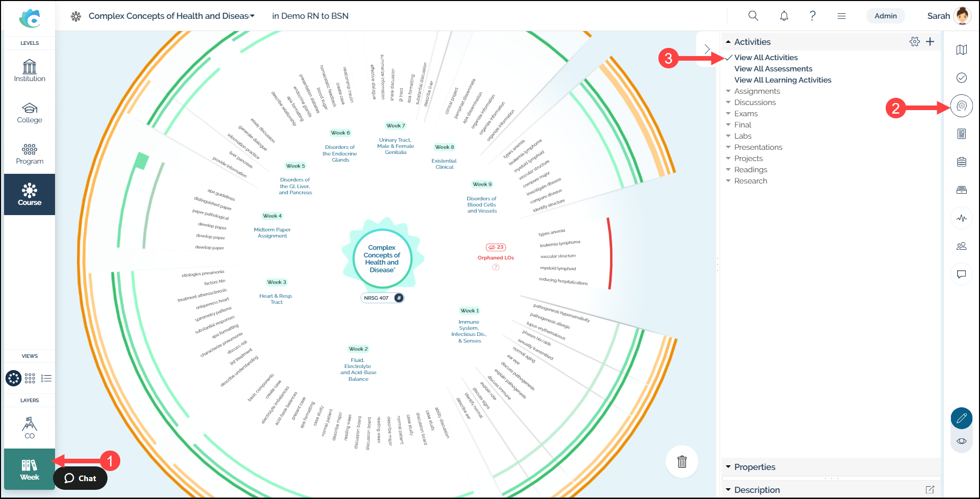980x499 pixels.
Task: Switch to view mode with eye toggle
Action: 962,441
